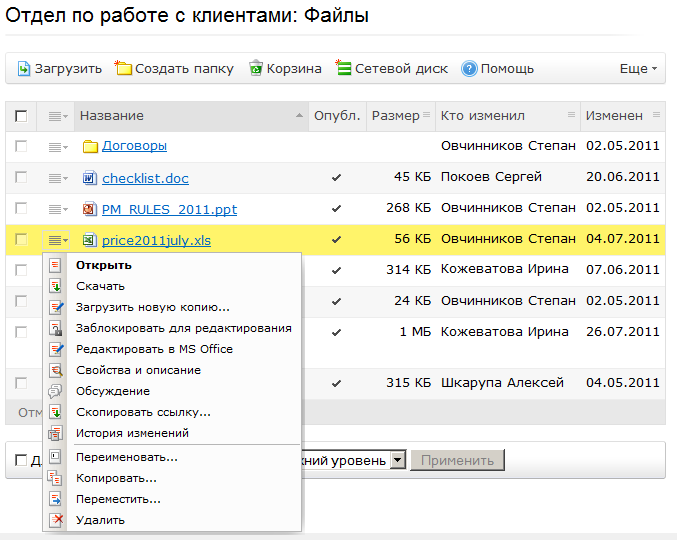The width and height of the screenshot is (677, 540).
Task: Click the icon beside История изменений
Action: pos(55,433)
